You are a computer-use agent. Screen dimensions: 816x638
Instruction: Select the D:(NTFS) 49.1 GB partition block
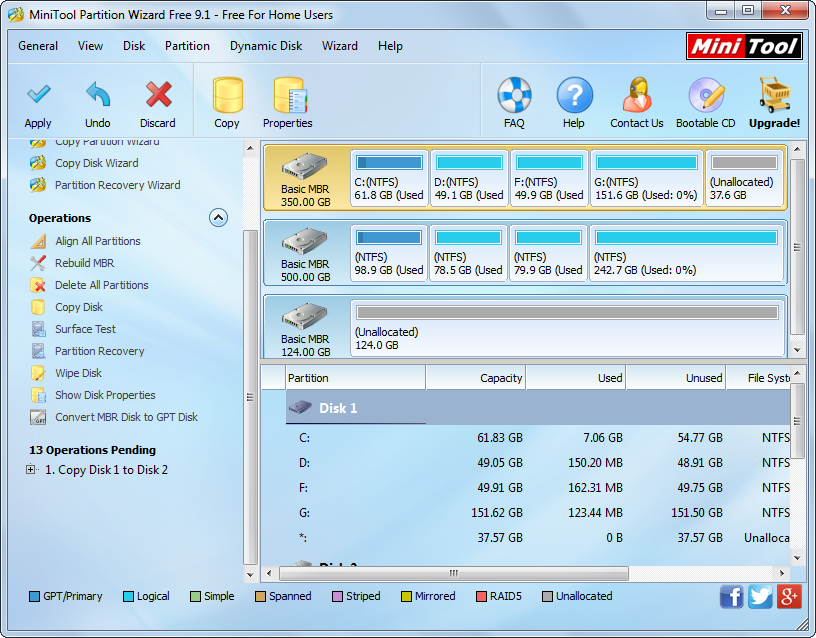[469, 178]
